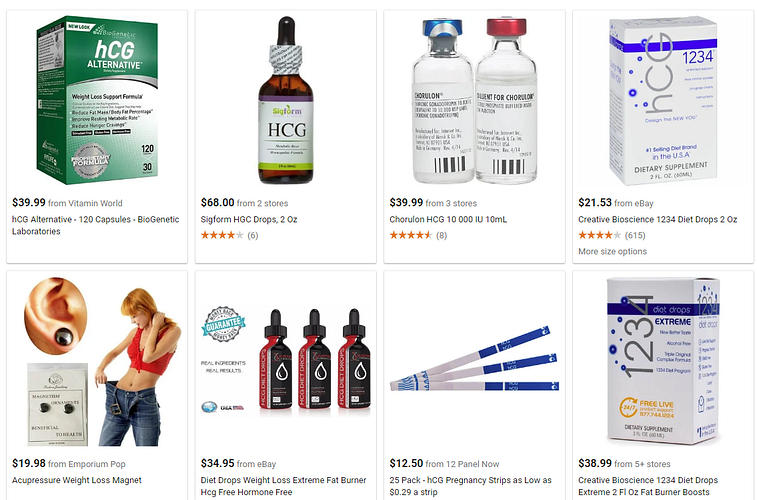The width and height of the screenshot is (757, 500).
Task: Open hCG Alternative 120 Capsules BioGenetic title
Action: [96, 225]
